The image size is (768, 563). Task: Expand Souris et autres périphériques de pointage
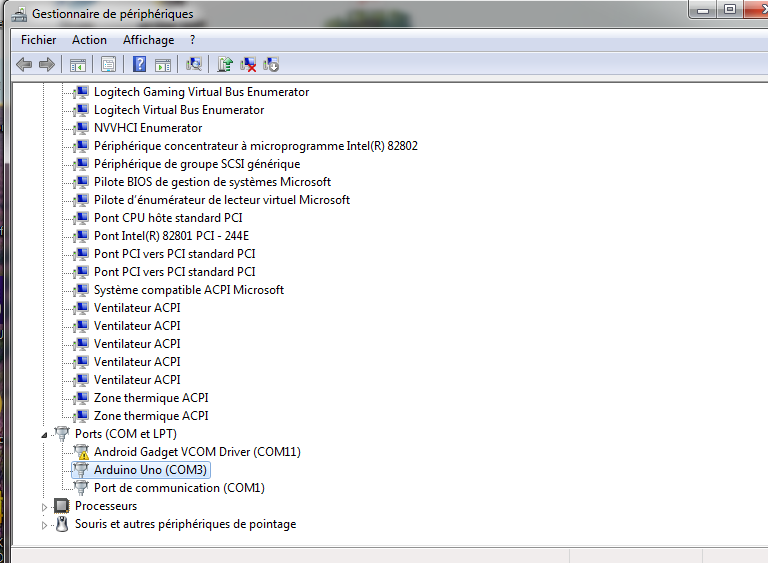[44, 525]
